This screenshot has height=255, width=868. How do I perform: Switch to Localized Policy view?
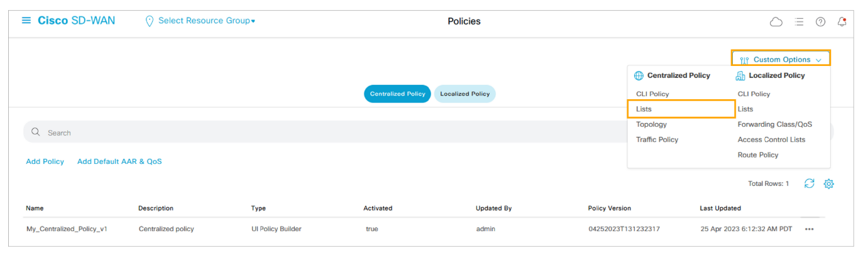coord(464,94)
